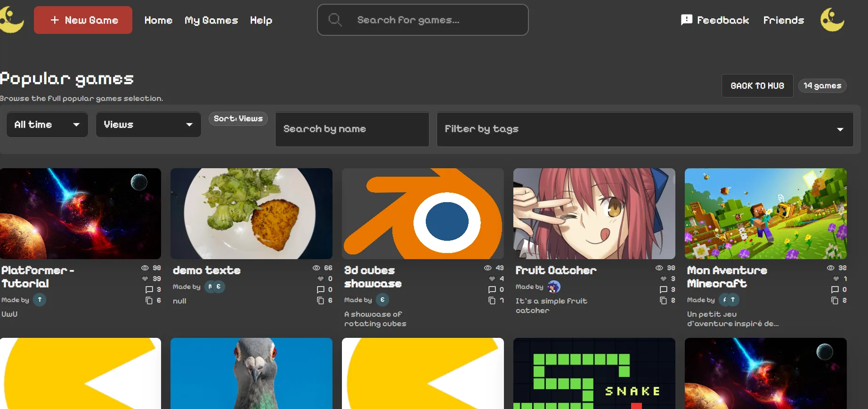
Task: Click the views eye icon on Platformer - Tutorial
Action: click(x=145, y=268)
